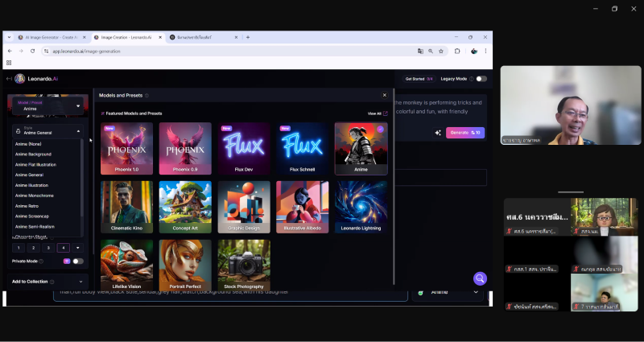
Task: Set number of images to 2
Action: tap(33, 248)
